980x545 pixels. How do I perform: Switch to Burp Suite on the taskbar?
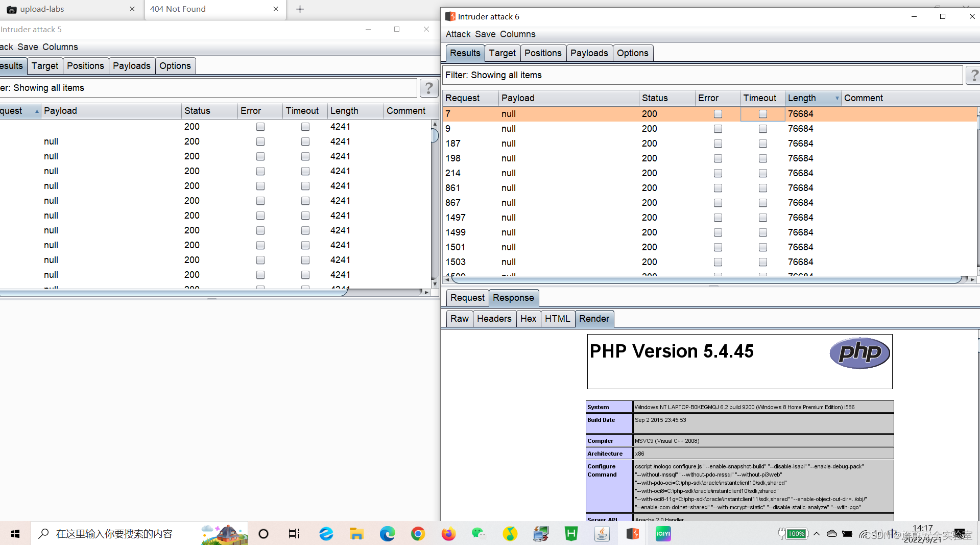pyautogui.click(x=633, y=534)
